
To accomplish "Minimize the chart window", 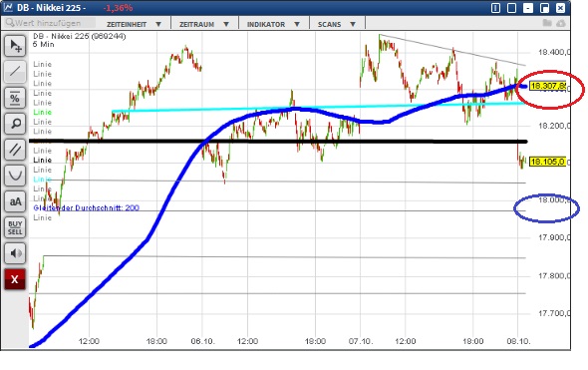I will click(x=528, y=8).
